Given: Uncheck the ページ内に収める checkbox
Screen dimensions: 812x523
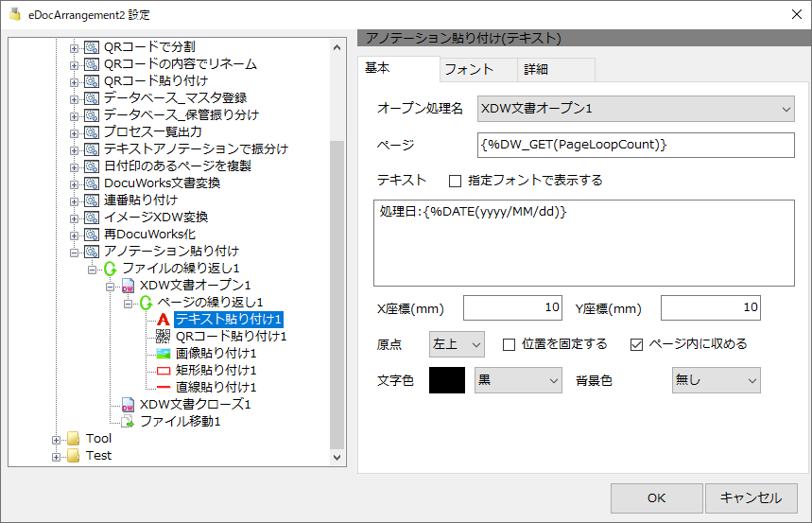Looking at the screenshot, I should coord(636,344).
